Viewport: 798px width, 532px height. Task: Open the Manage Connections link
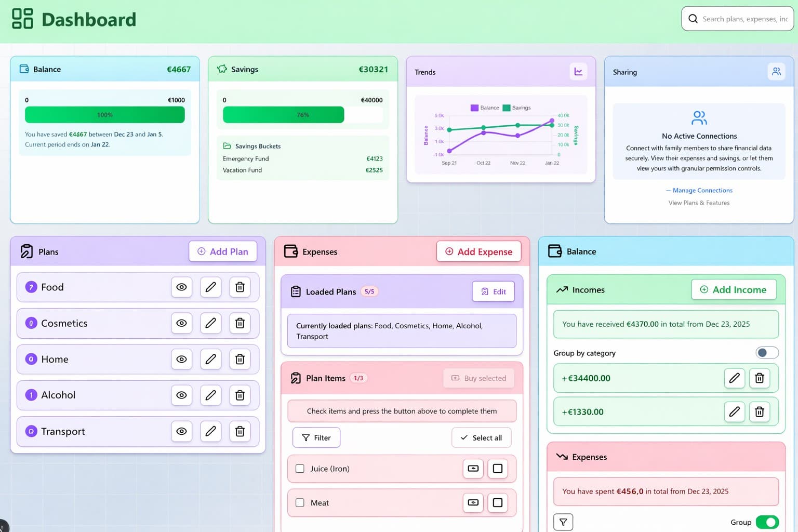tap(699, 190)
